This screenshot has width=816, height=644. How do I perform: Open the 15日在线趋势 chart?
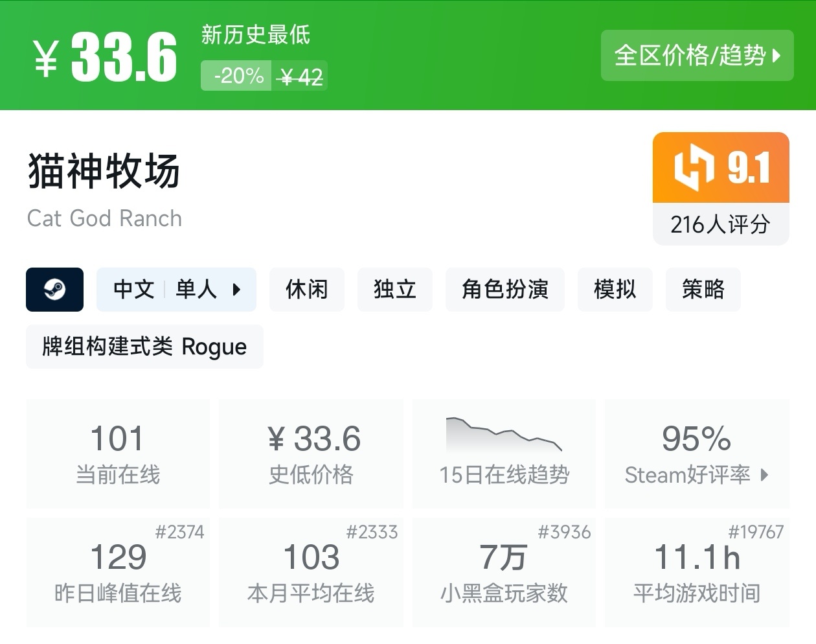[504, 454]
